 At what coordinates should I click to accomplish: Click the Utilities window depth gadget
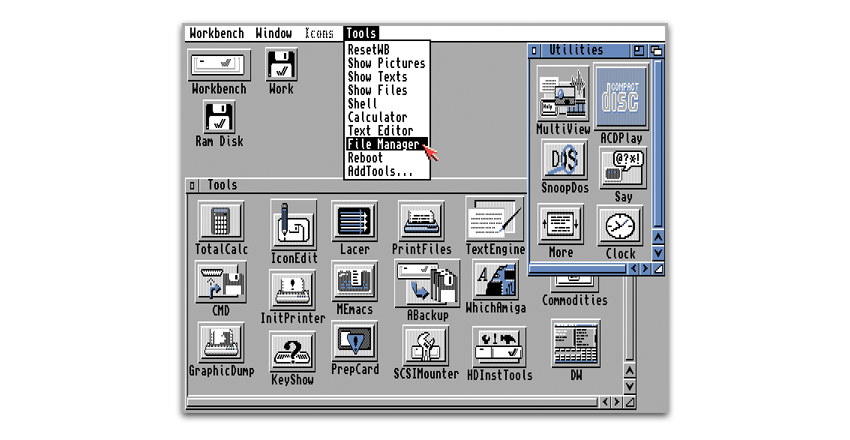(656, 50)
